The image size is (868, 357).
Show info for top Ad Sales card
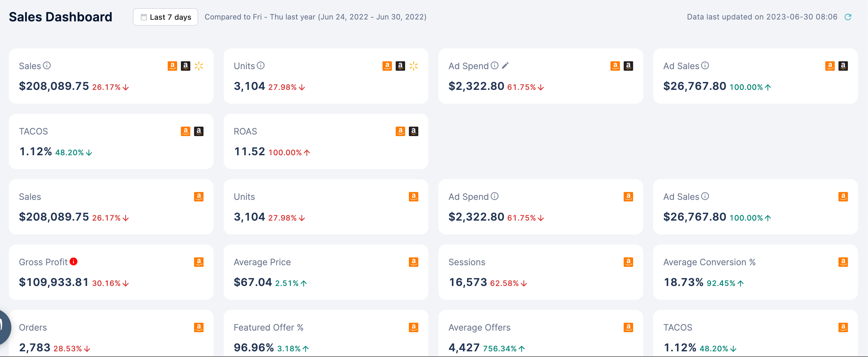[x=705, y=65]
